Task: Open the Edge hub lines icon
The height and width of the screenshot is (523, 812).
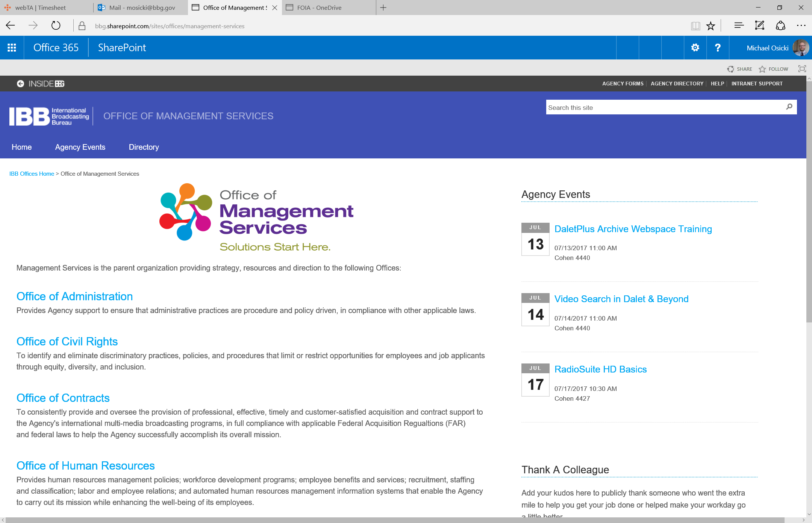Action: [x=739, y=26]
